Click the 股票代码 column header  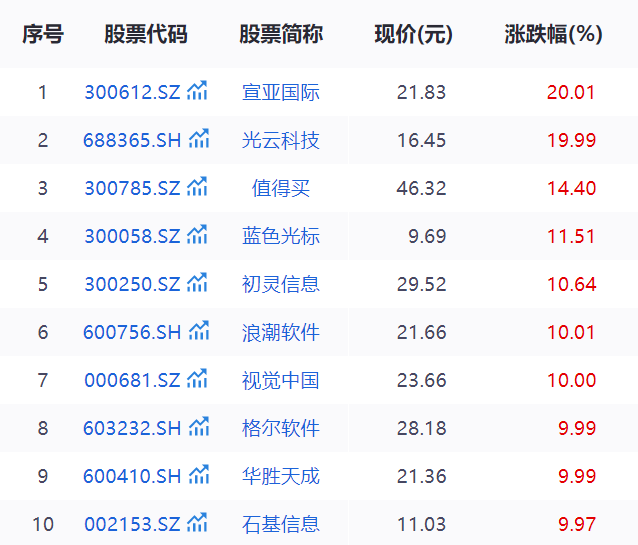click(145, 34)
